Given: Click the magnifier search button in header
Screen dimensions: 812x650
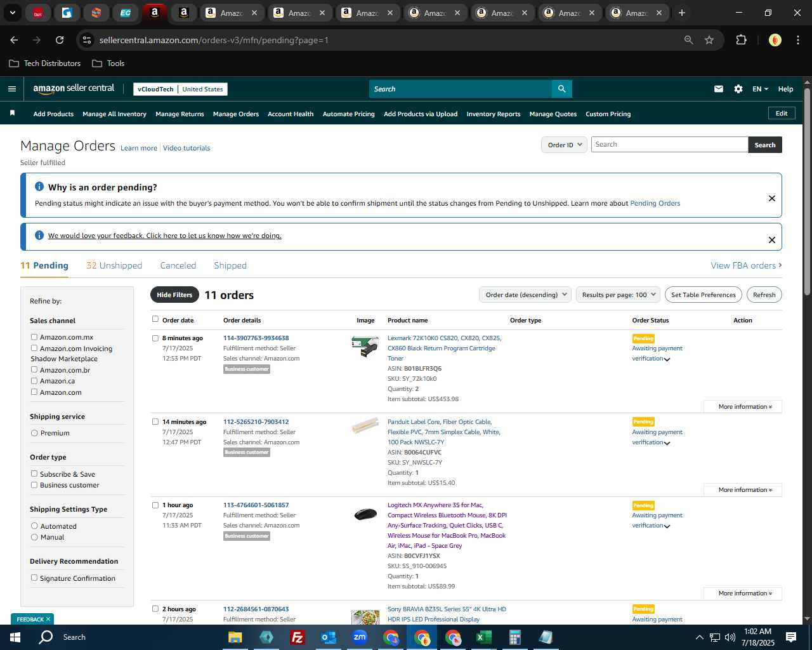Looking at the screenshot, I should pos(561,89).
